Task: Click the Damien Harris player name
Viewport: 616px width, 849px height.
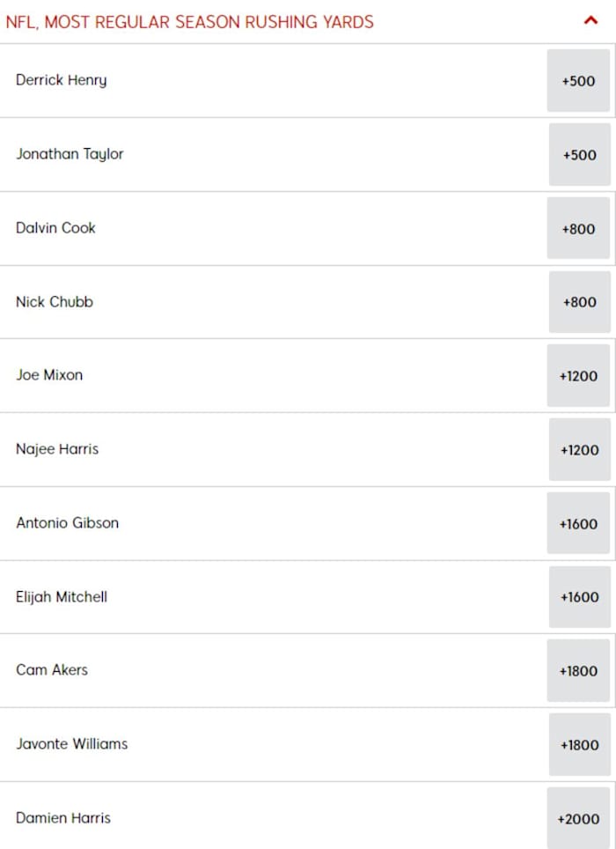Action: 62,817
